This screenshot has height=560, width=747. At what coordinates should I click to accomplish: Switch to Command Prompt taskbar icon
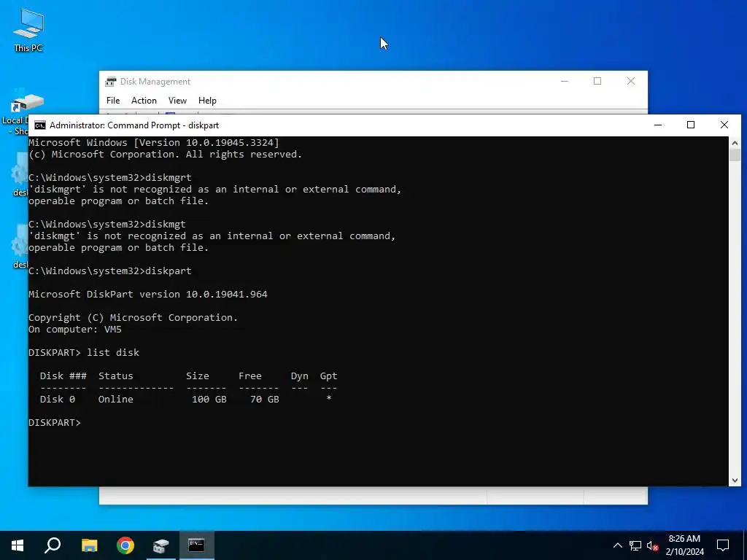196,545
